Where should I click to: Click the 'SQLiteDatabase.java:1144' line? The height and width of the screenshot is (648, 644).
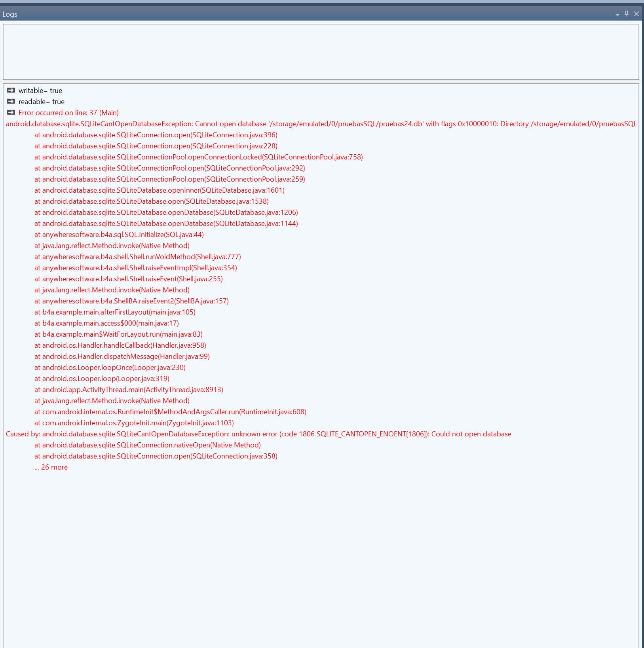(166, 224)
